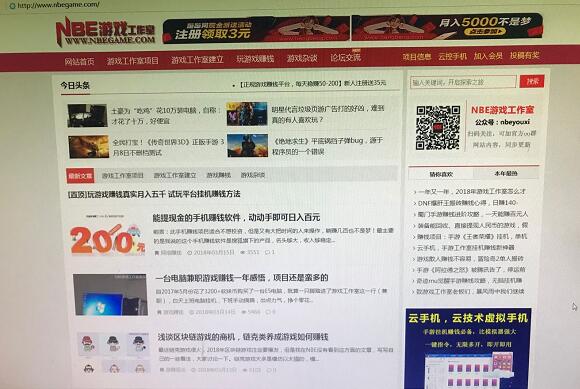580x389 pixels.
Task: Open sidebar link 奇迹mu觉醒手游赚钱攻略
Action: click(x=469, y=280)
